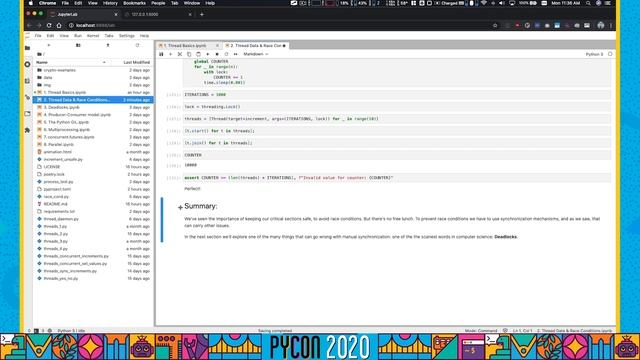The image size is (640, 360).
Task: Open the open tabs sidebar icon
Action: click(x=27, y=114)
